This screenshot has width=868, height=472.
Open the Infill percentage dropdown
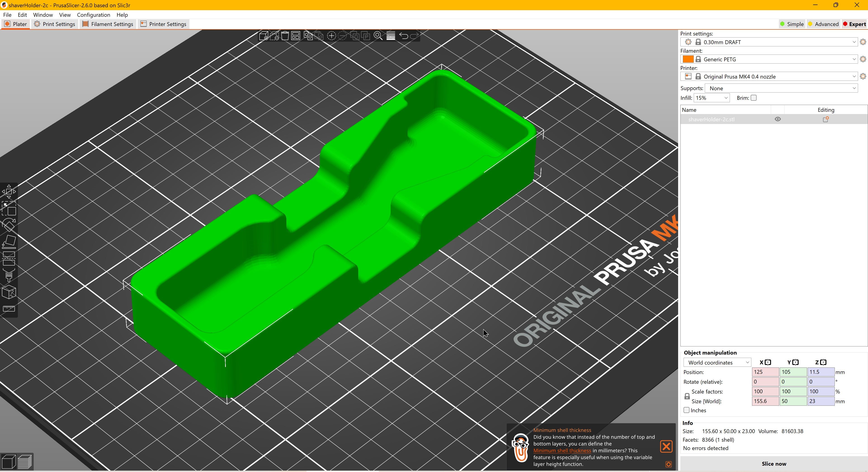click(711, 98)
